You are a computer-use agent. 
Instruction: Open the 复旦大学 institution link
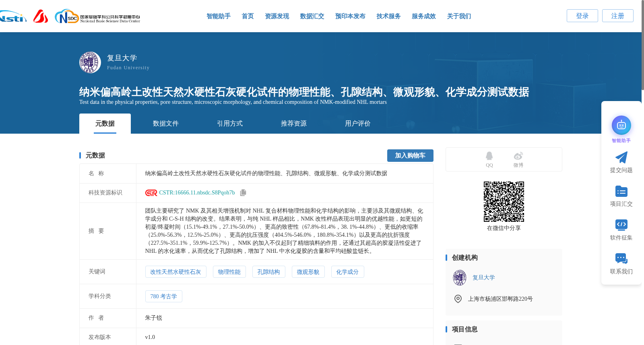483,278
